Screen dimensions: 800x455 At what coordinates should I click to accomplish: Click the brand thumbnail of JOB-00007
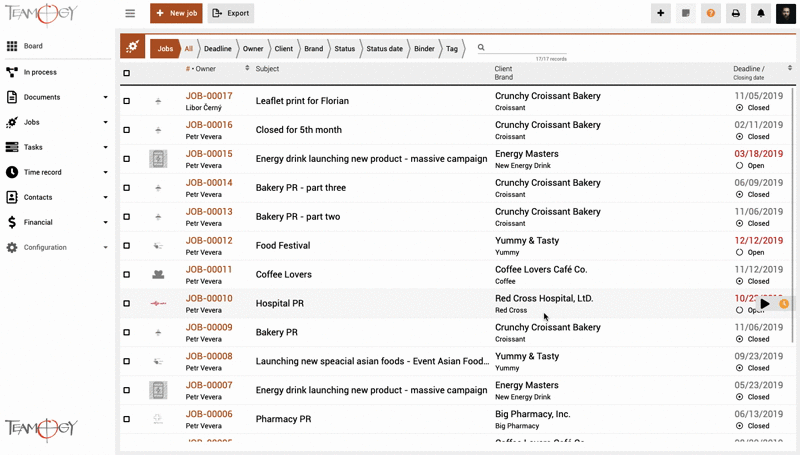point(158,390)
